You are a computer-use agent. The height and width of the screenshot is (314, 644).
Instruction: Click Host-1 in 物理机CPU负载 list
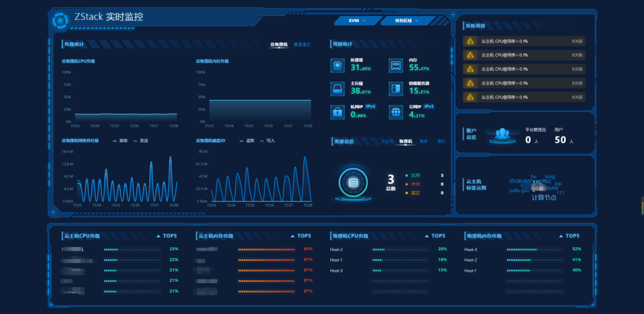(x=336, y=260)
